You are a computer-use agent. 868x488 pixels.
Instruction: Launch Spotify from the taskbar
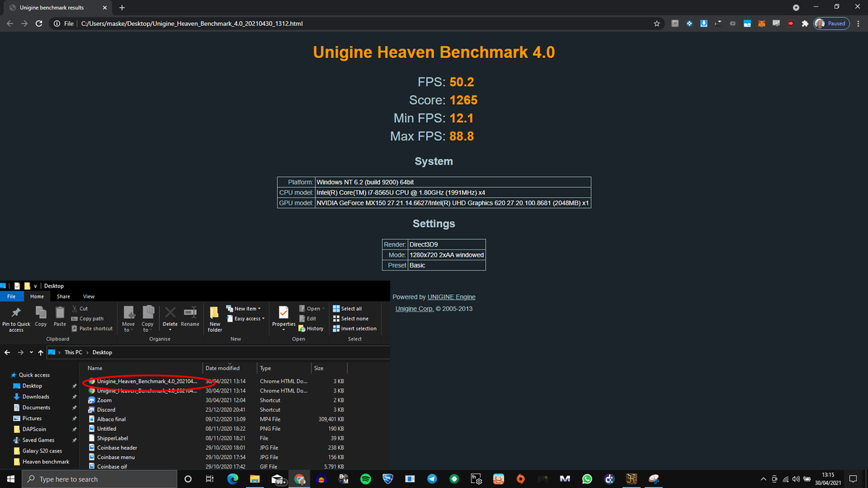click(x=365, y=479)
